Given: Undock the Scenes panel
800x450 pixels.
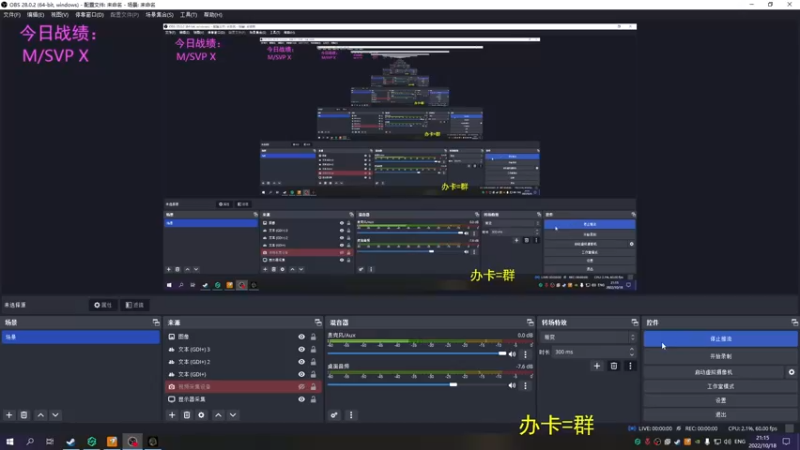Looking at the screenshot, I should [156, 322].
